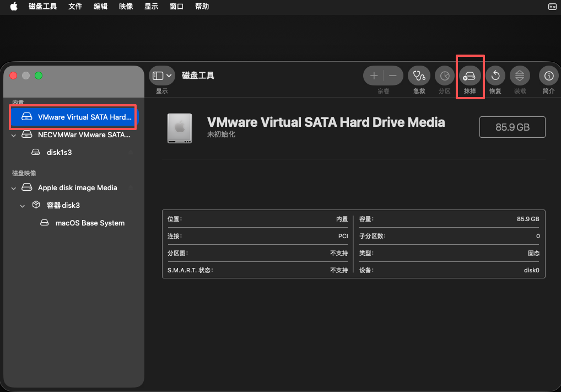Click the large hard drive image in the detail pane
Screen dimensions: 561x392
pyautogui.click(x=180, y=128)
